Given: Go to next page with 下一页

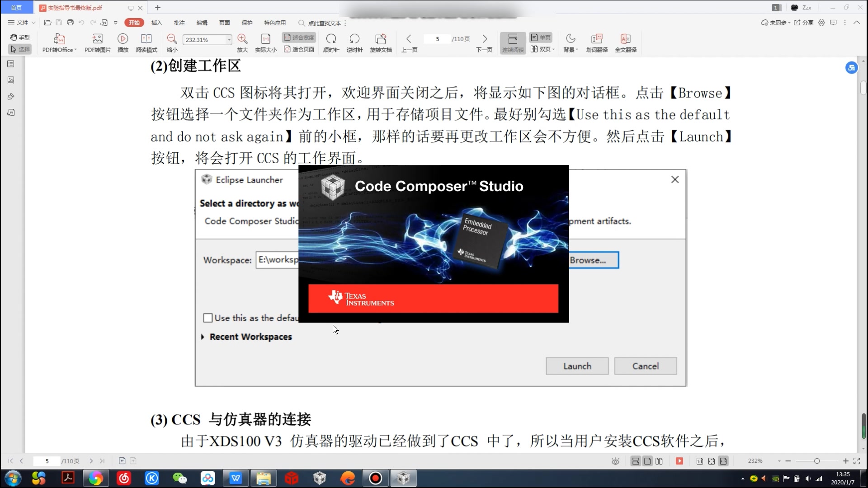Looking at the screenshot, I should (484, 43).
